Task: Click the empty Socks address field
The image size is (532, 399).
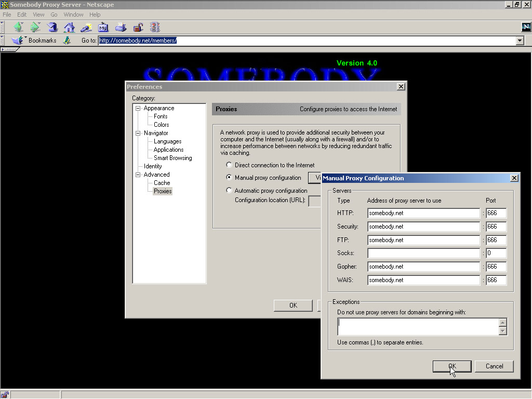Action: point(423,253)
